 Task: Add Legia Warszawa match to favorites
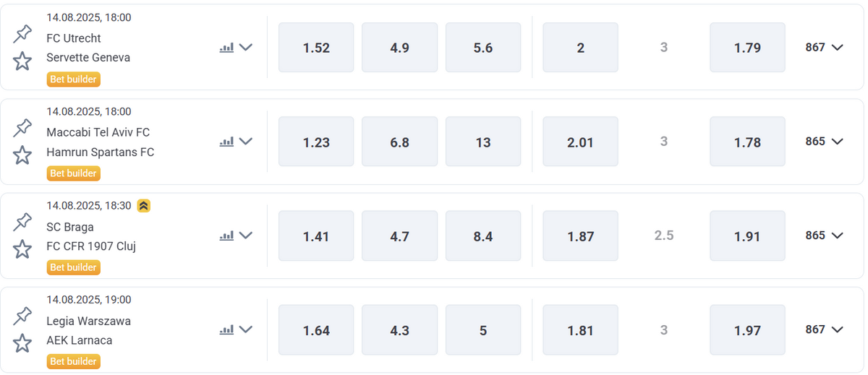pyautogui.click(x=22, y=343)
